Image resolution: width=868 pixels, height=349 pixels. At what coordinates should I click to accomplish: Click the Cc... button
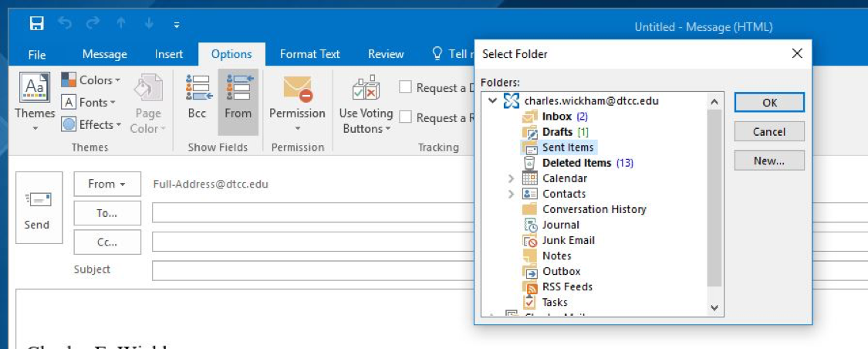[x=107, y=242]
